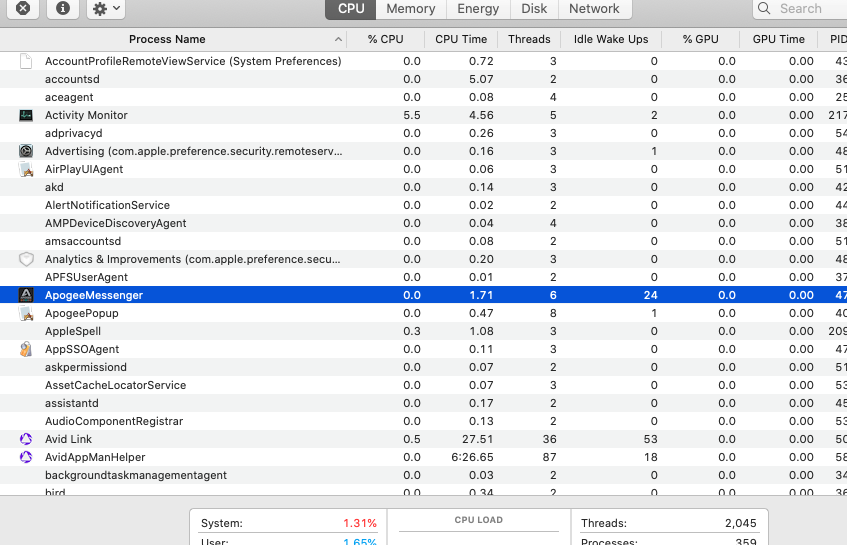847x545 pixels.
Task: Switch to the CPU tab
Action: [x=351, y=9]
